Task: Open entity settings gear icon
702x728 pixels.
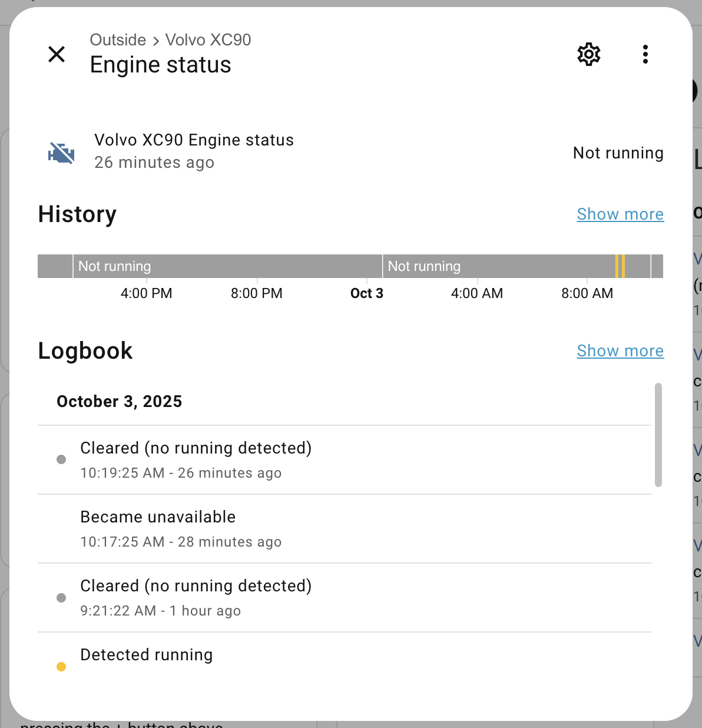Action: (x=588, y=54)
